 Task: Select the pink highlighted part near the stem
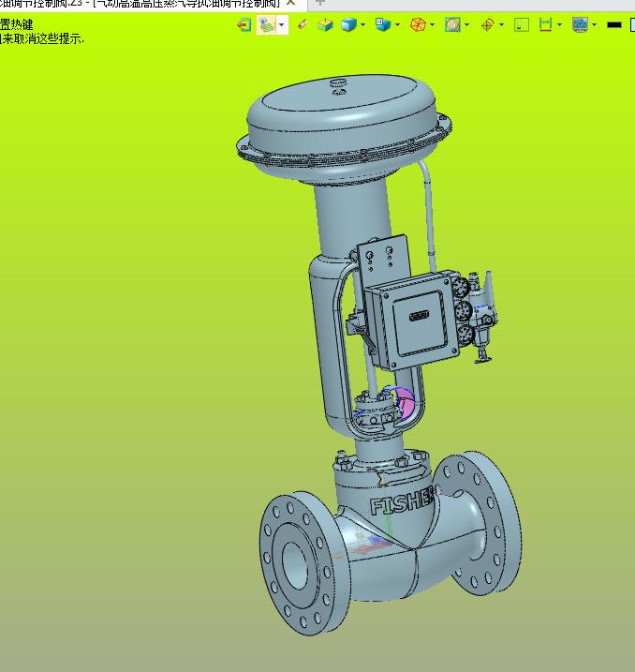406,403
